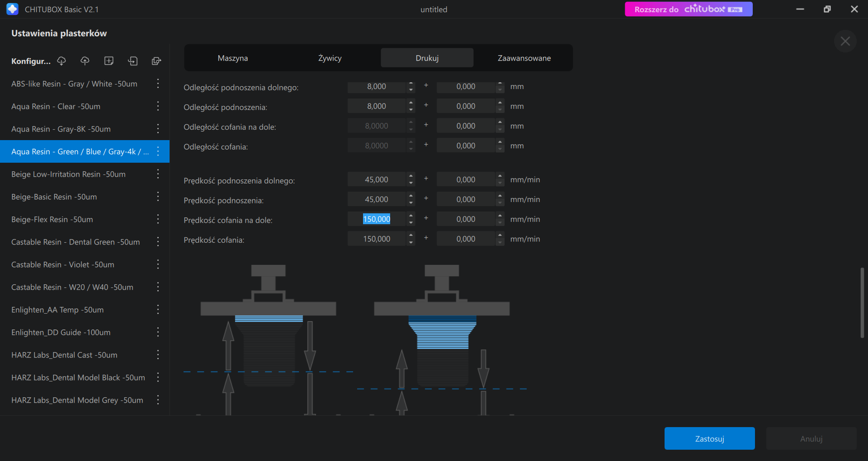Import configuration file icon
The image size is (868, 461).
[x=132, y=61]
